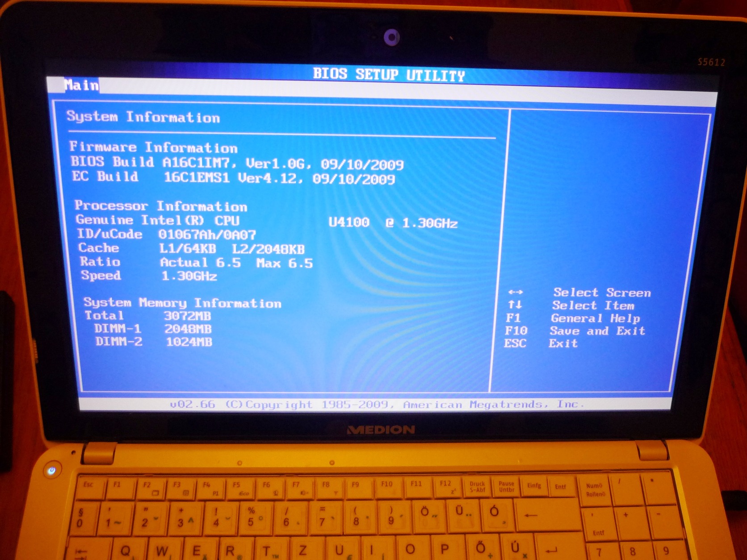Click the @ 1.30GHz text after U4100
This screenshot has height=560, width=747.
[x=421, y=223]
